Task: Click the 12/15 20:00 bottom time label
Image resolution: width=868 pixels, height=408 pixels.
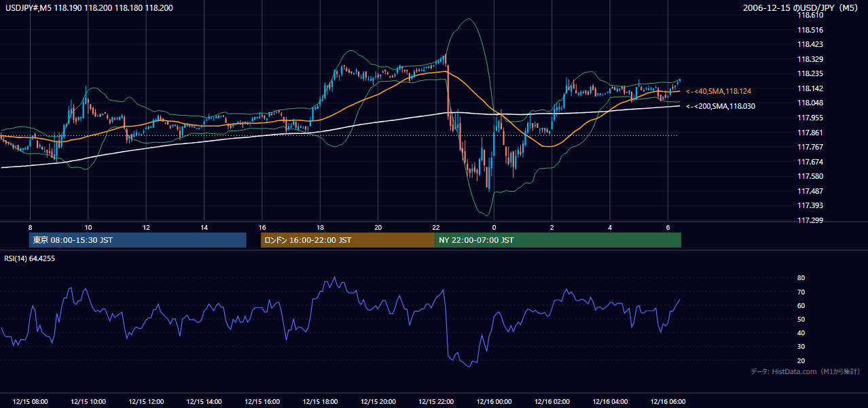Action: pyautogui.click(x=378, y=402)
